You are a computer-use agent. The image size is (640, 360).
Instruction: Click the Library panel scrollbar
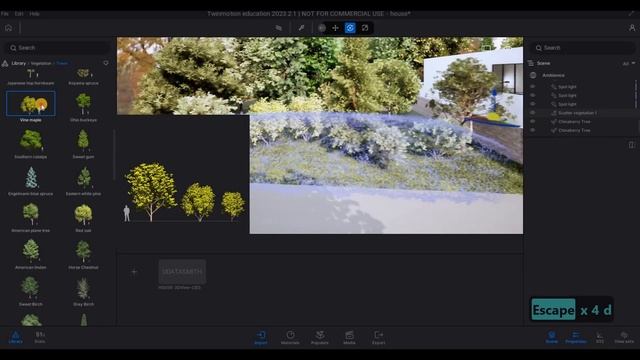tap(114, 155)
